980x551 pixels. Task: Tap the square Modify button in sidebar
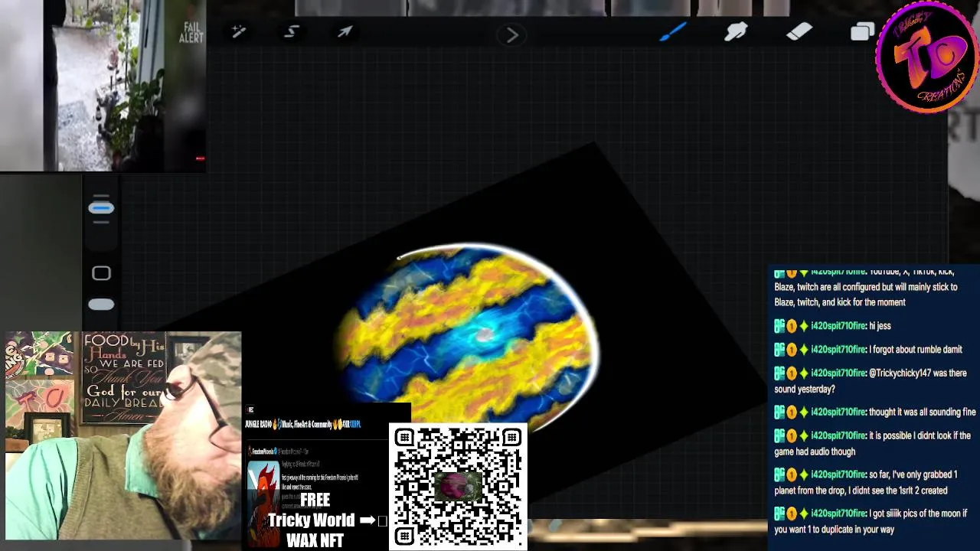101,273
